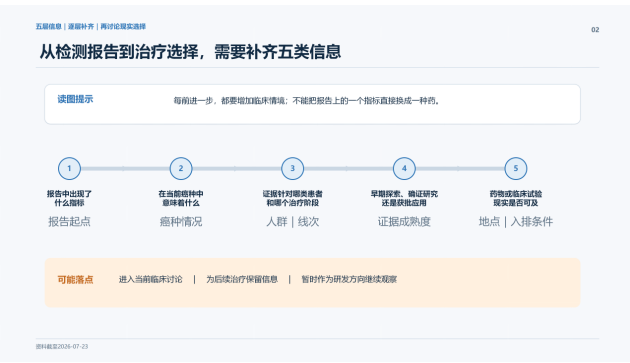630x363 pixels.
Task: Click the 逐层补齐 breadcrumb text
Action: click(x=81, y=27)
